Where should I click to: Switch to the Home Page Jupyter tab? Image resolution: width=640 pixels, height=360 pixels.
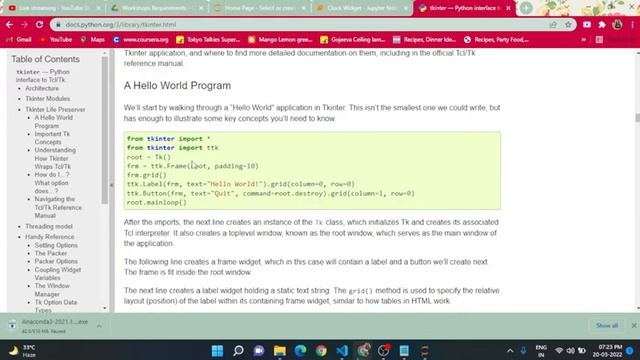pos(260,8)
